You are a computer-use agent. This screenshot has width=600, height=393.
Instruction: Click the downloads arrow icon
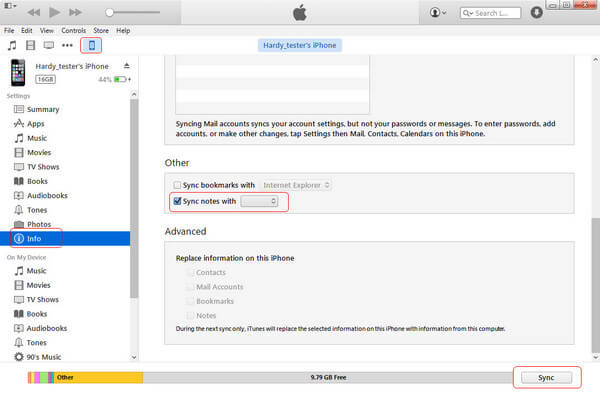tap(536, 13)
